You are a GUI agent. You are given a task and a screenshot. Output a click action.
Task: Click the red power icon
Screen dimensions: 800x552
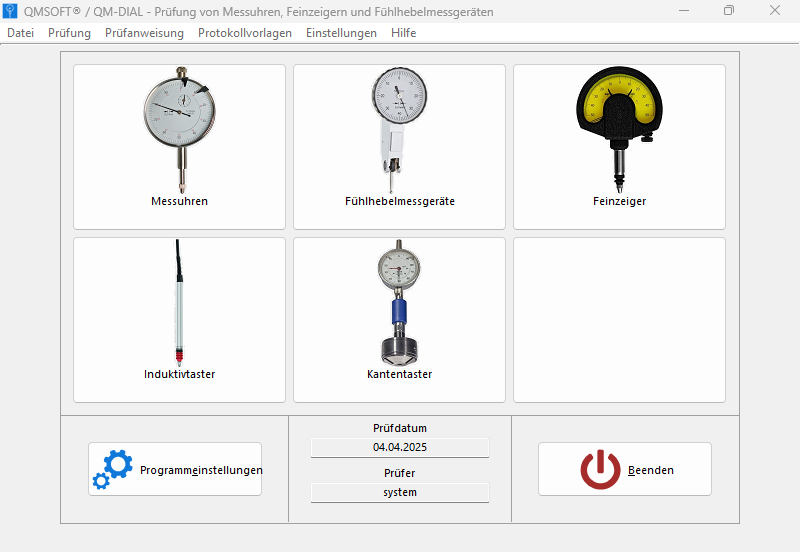(601, 469)
